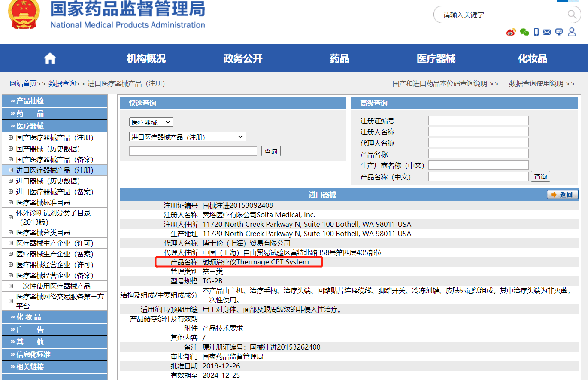This screenshot has height=380, width=588.
Task: Expand the 化妆品 sidebar section
Action: [x=55, y=317]
